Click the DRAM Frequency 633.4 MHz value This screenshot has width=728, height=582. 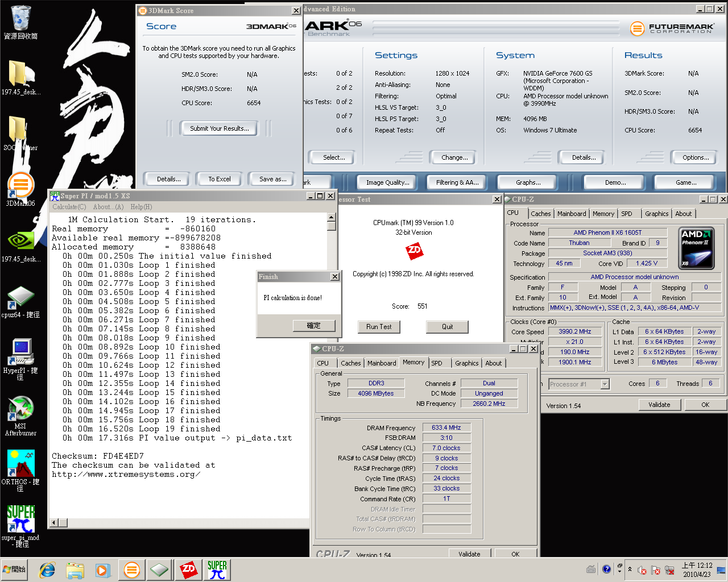point(446,427)
